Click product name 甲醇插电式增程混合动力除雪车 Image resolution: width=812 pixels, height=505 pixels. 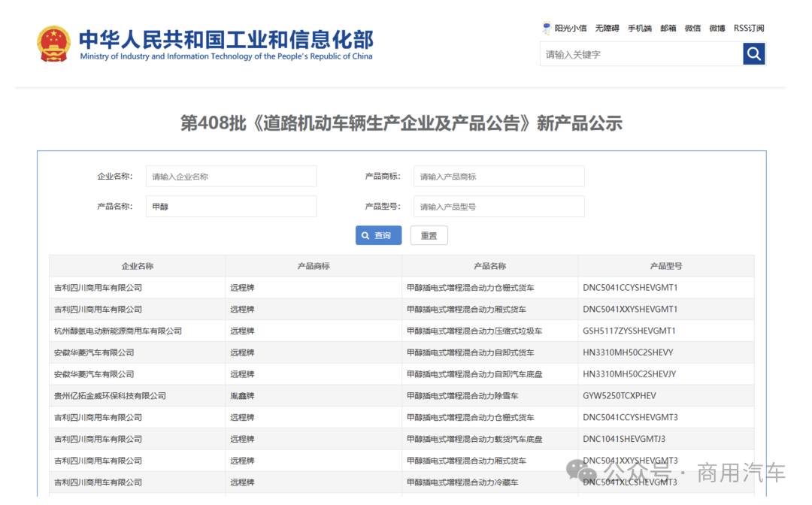tap(462, 396)
